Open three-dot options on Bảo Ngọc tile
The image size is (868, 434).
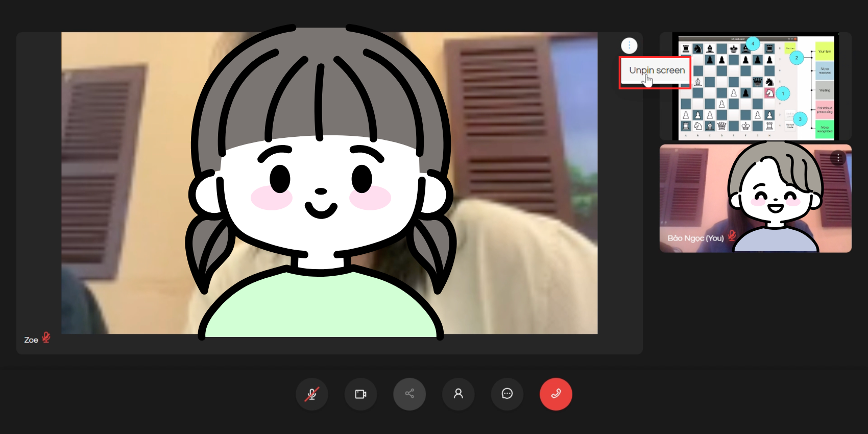click(x=838, y=158)
